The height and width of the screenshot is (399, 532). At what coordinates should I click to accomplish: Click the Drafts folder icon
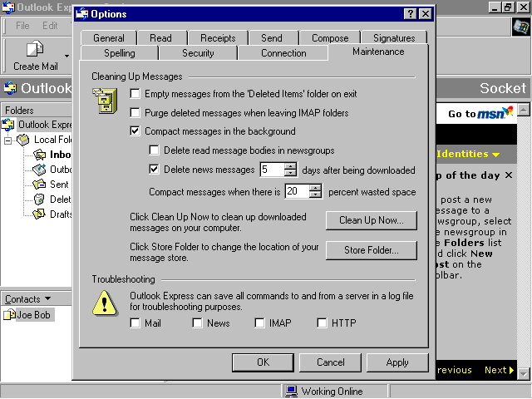[x=39, y=214]
